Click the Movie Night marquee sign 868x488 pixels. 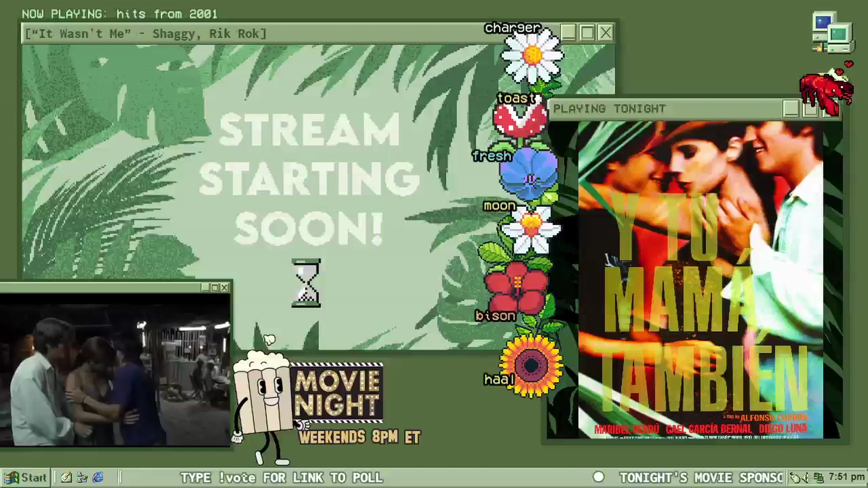[338, 393]
